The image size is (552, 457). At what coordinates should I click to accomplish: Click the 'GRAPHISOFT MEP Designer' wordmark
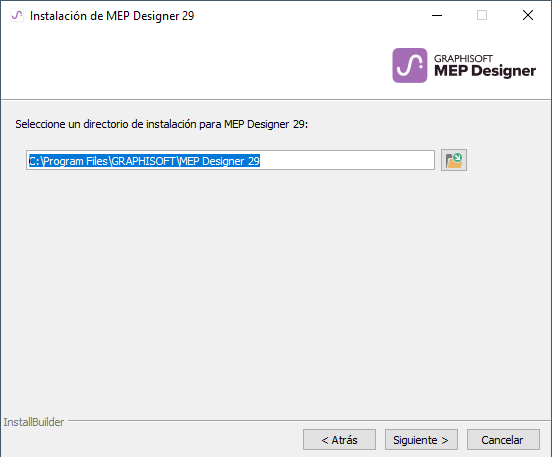point(485,66)
